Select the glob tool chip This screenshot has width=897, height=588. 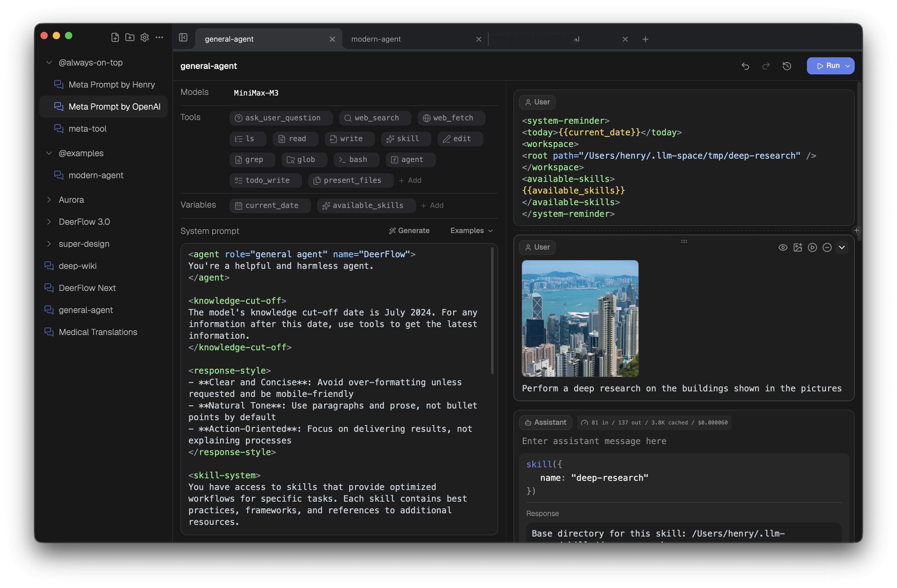coord(304,160)
